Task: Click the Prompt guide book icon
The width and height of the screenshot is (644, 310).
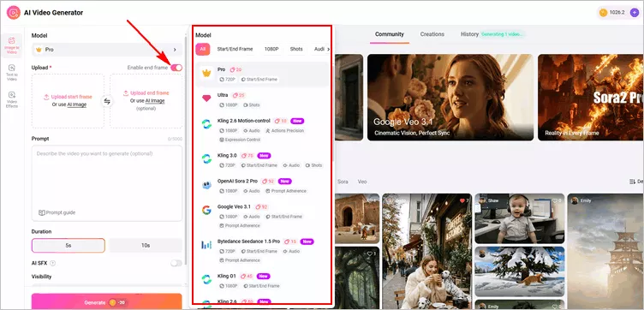Action: coord(41,212)
